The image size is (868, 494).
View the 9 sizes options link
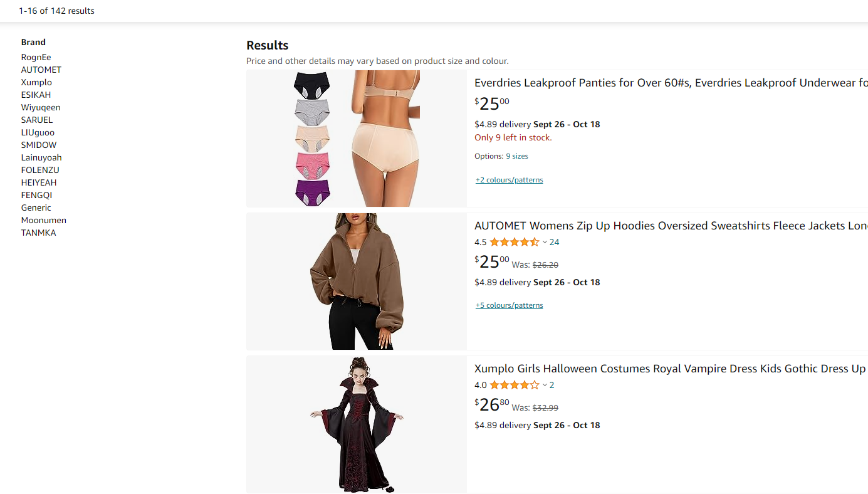tap(517, 156)
